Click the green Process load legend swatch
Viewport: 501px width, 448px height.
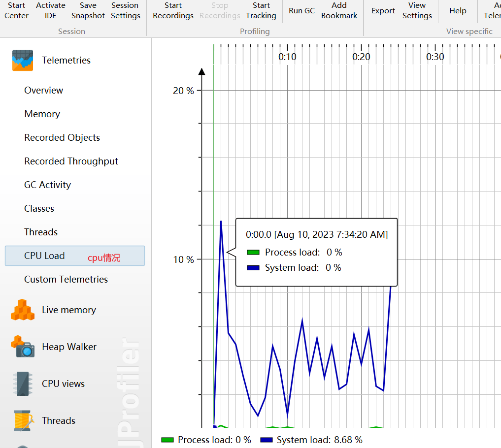[167, 440]
